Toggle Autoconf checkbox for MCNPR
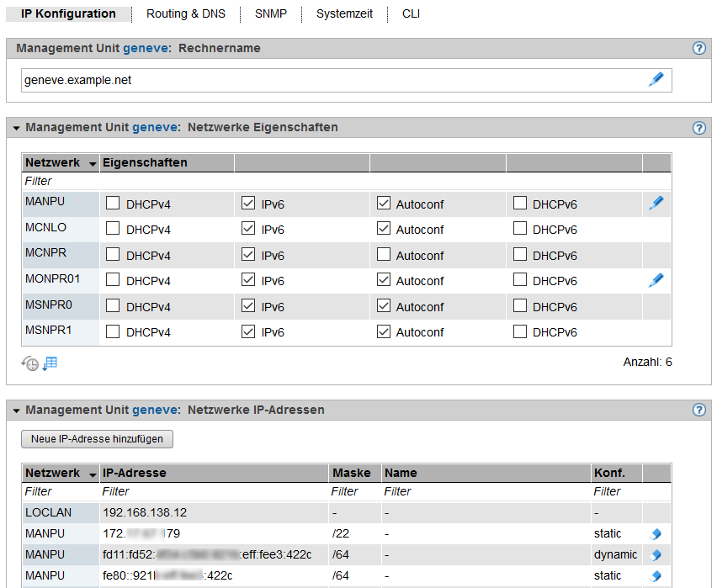Screen dimensions: 717x588 (384, 255)
